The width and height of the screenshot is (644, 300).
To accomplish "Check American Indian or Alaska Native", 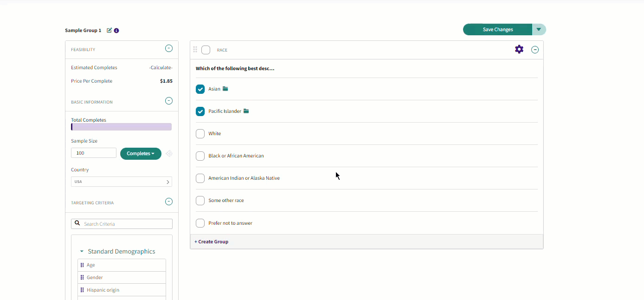I will pyautogui.click(x=200, y=178).
